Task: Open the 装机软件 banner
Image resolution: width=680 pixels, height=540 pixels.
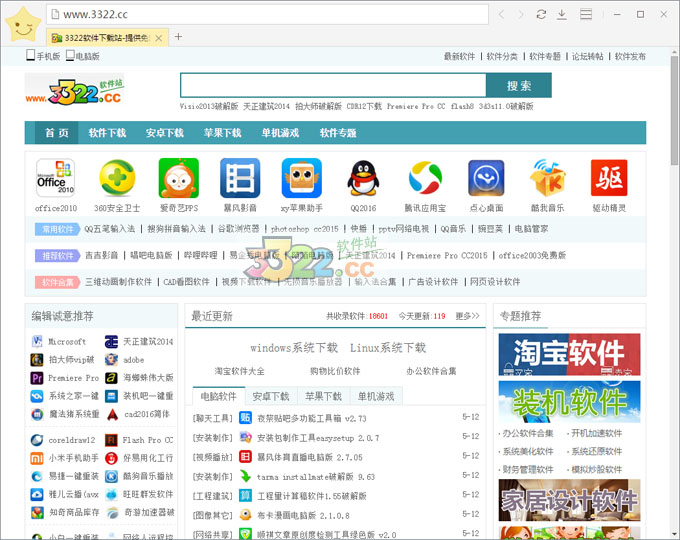Action: pos(569,402)
